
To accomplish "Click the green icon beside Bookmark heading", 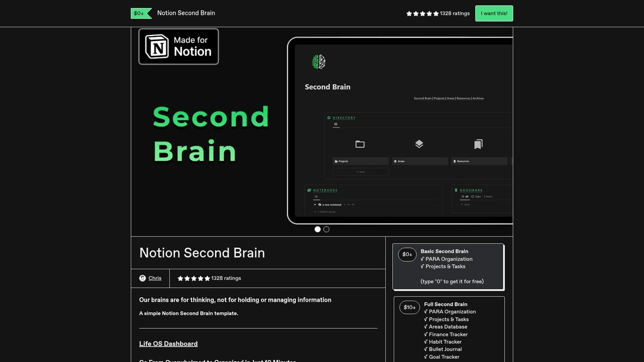I will pyautogui.click(x=456, y=190).
